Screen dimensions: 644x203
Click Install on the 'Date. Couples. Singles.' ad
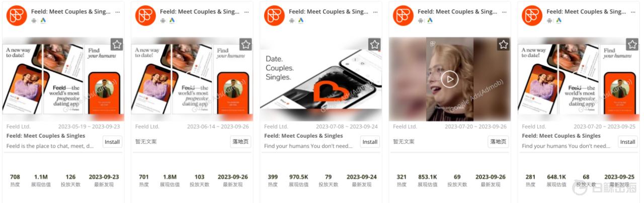click(370, 142)
